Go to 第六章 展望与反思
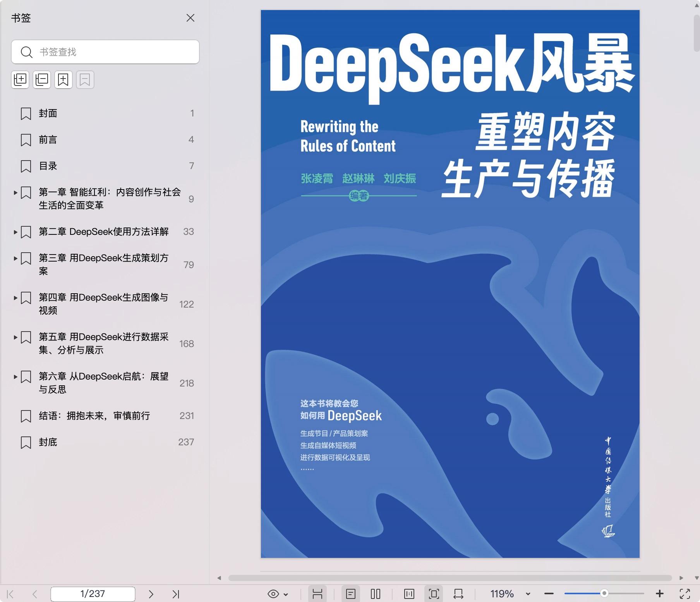The height and width of the screenshot is (602, 700). pos(104,383)
